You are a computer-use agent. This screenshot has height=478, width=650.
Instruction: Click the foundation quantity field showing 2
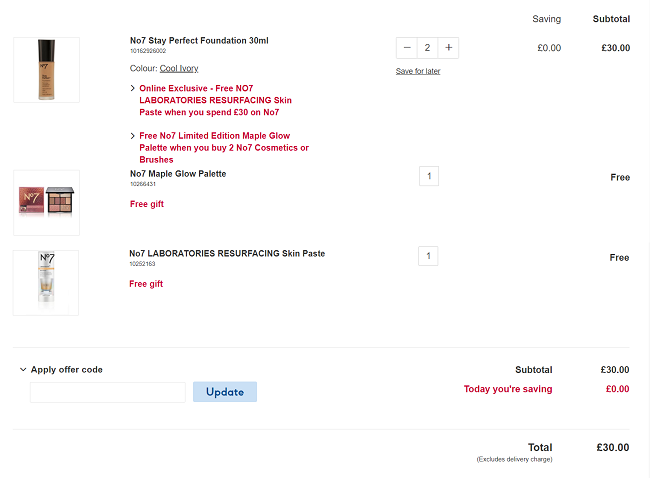[x=427, y=48]
